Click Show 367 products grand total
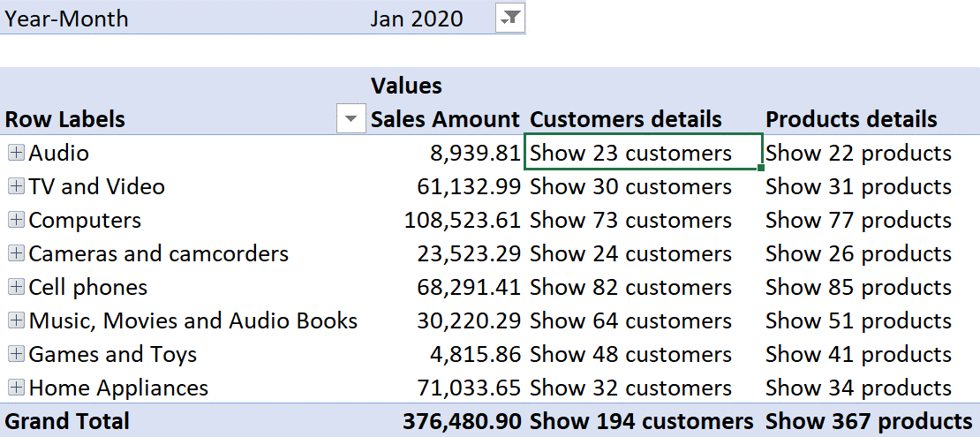The image size is (980, 437). coord(869,421)
